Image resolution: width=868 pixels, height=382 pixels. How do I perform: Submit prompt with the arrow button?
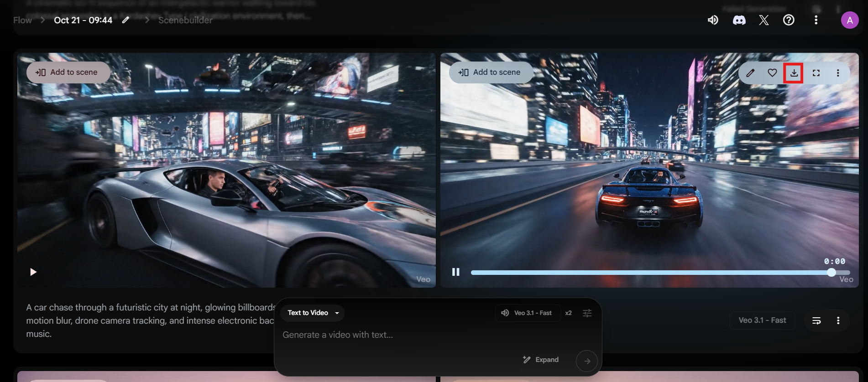pyautogui.click(x=587, y=361)
